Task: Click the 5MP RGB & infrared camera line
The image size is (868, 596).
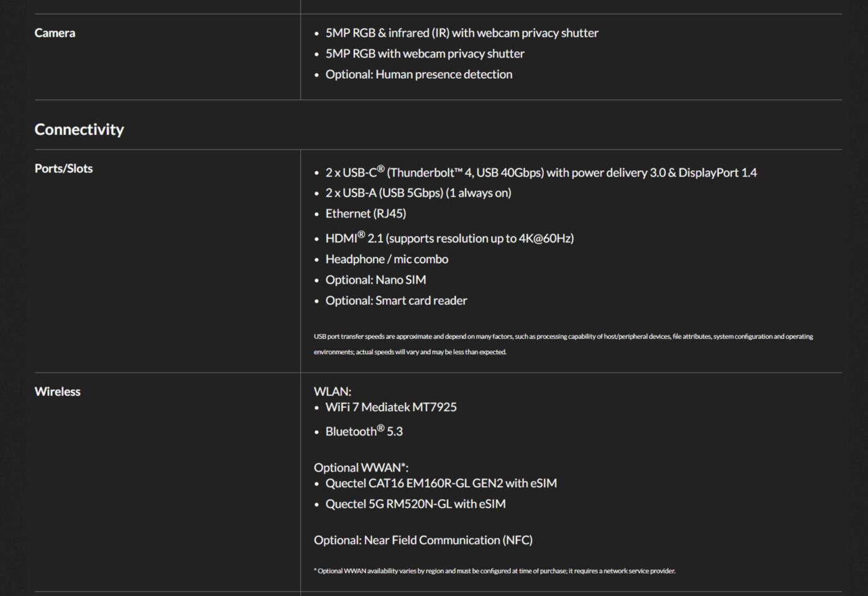Action: (x=461, y=33)
